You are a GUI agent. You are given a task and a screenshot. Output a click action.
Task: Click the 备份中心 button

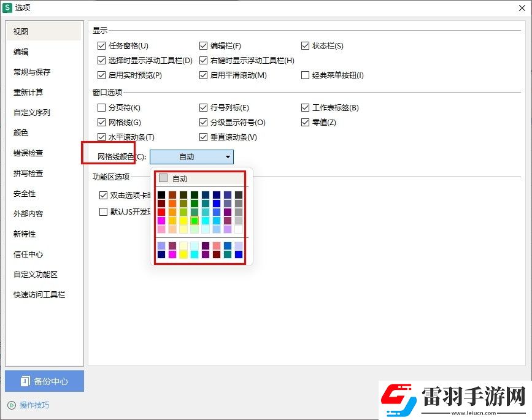click(x=44, y=381)
